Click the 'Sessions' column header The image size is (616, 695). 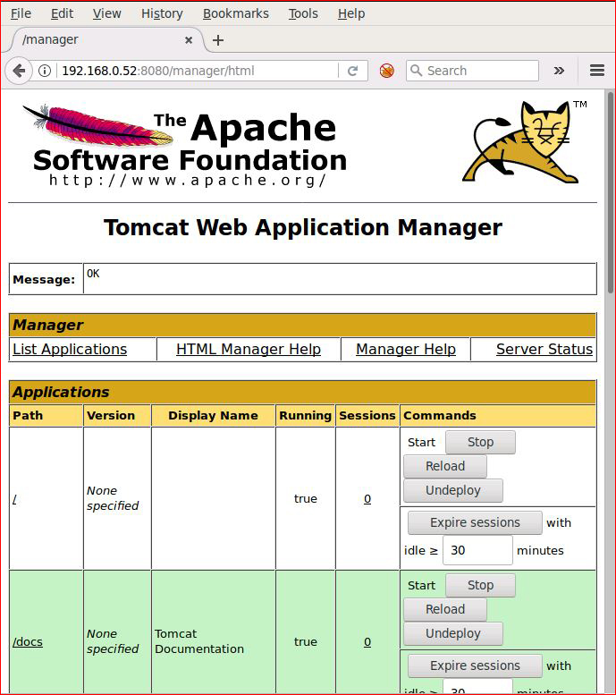[x=367, y=415]
